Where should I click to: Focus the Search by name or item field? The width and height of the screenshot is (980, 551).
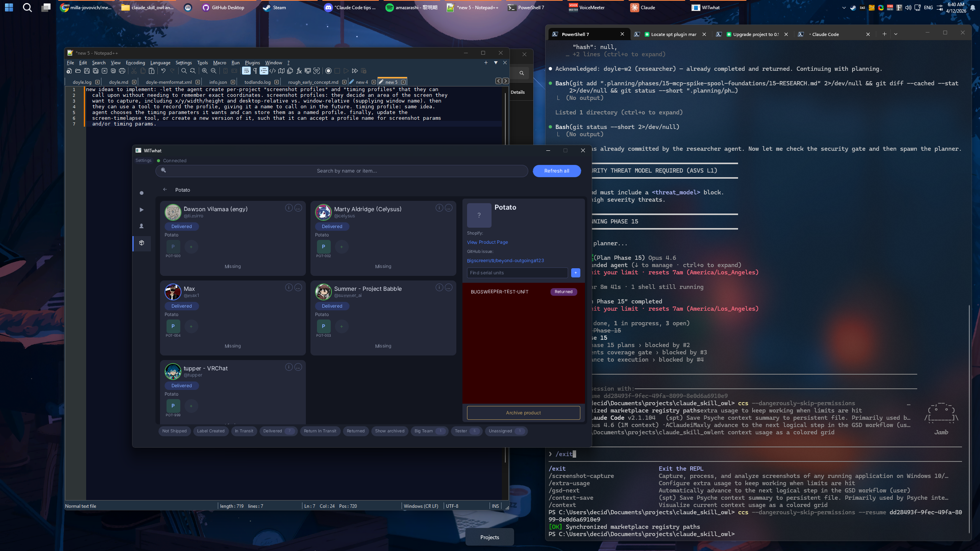coord(341,171)
